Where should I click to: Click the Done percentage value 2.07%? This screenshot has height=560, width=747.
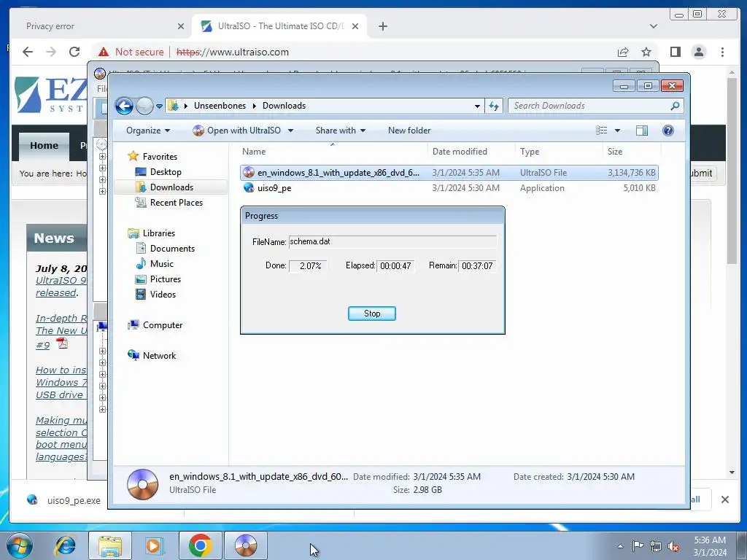click(x=308, y=265)
